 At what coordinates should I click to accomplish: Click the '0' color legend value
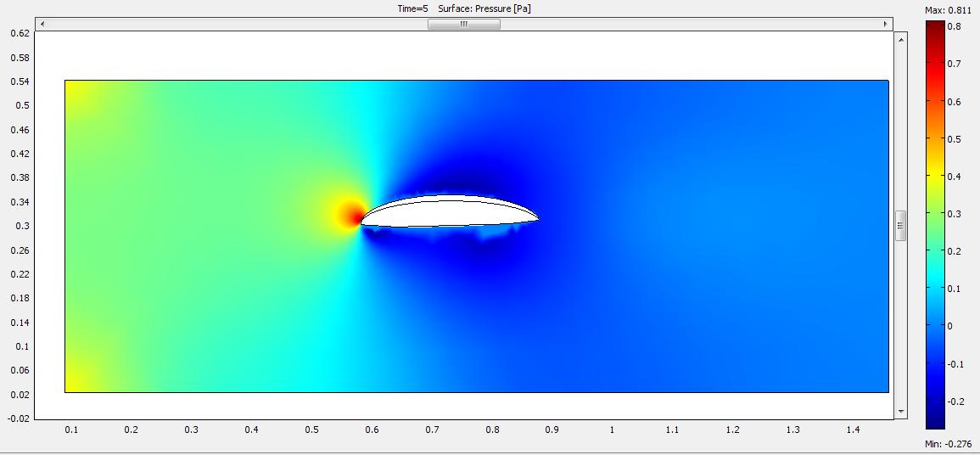pyautogui.click(x=950, y=326)
